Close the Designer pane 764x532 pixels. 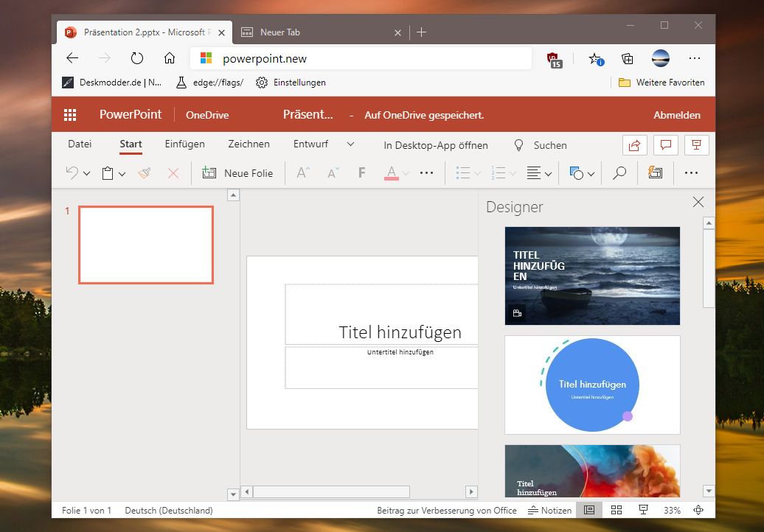[698, 202]
